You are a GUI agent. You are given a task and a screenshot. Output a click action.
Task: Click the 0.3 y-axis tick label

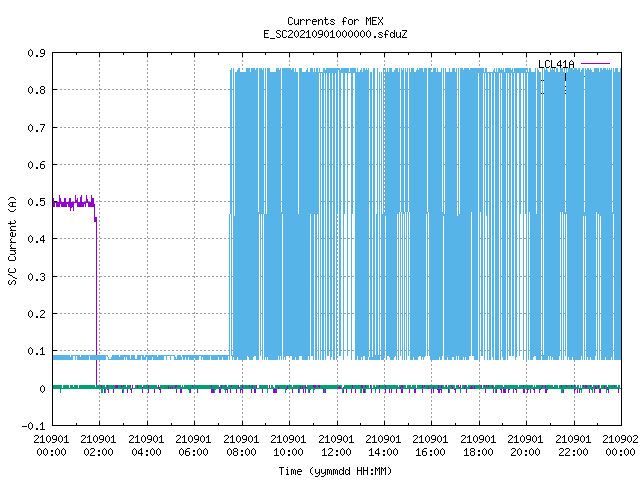tap(36, 277)
